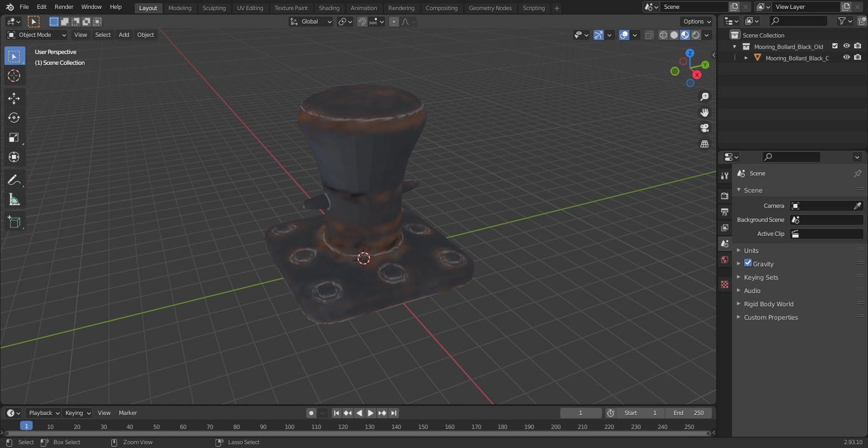Click frame 1 timeline playhead marker
This screenshot has height=448, width=868.
tap(26, 426)
